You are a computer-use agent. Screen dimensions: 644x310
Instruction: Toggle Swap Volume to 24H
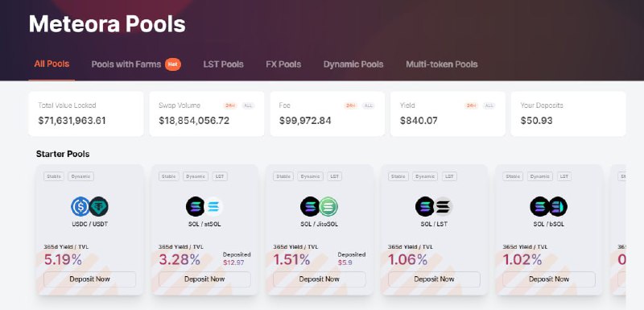coord(230,106)
